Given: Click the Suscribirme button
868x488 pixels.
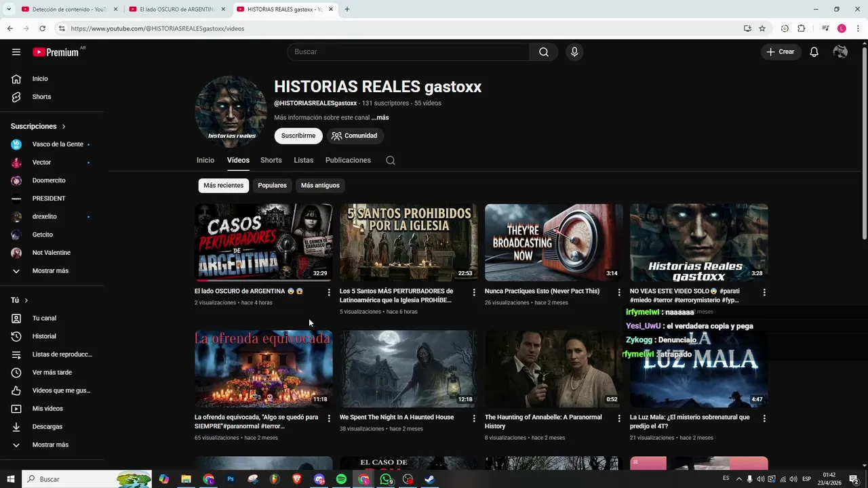Looking at the screenshot, I should (298, 136).
